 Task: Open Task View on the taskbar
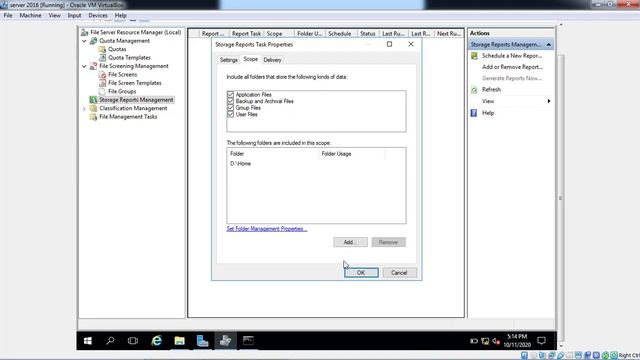pos(133,341)
